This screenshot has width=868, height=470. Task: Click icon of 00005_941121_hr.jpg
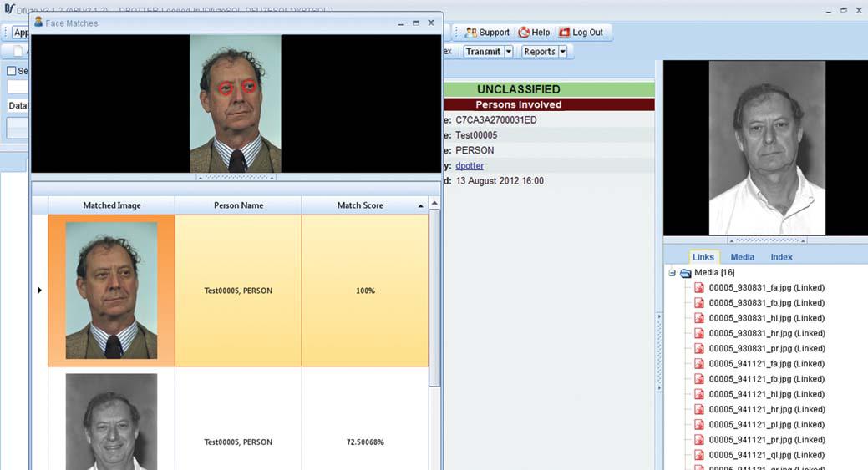699,409
